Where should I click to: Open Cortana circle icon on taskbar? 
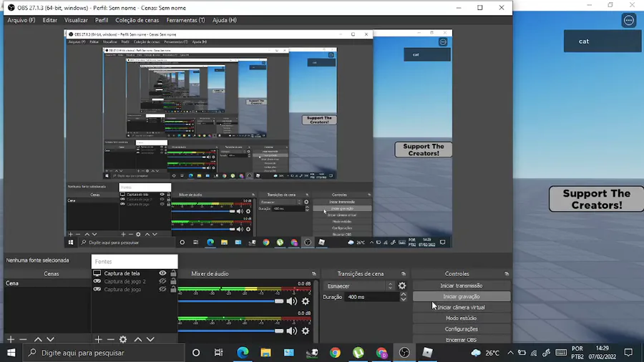pyautogui.click(x=196, y=353)
